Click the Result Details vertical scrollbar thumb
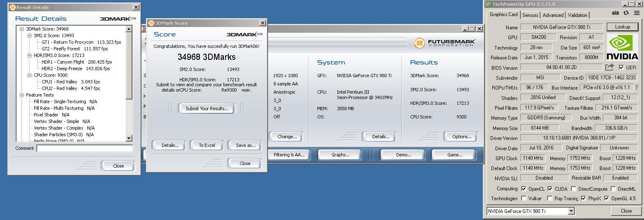The width and height of the screenshot is (644, 220). tap(129, 66)
